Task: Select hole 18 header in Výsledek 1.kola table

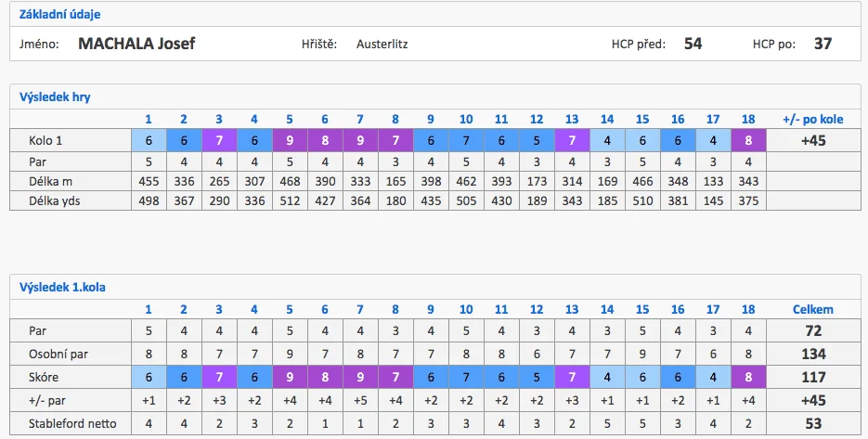Action: pos(748,309)
